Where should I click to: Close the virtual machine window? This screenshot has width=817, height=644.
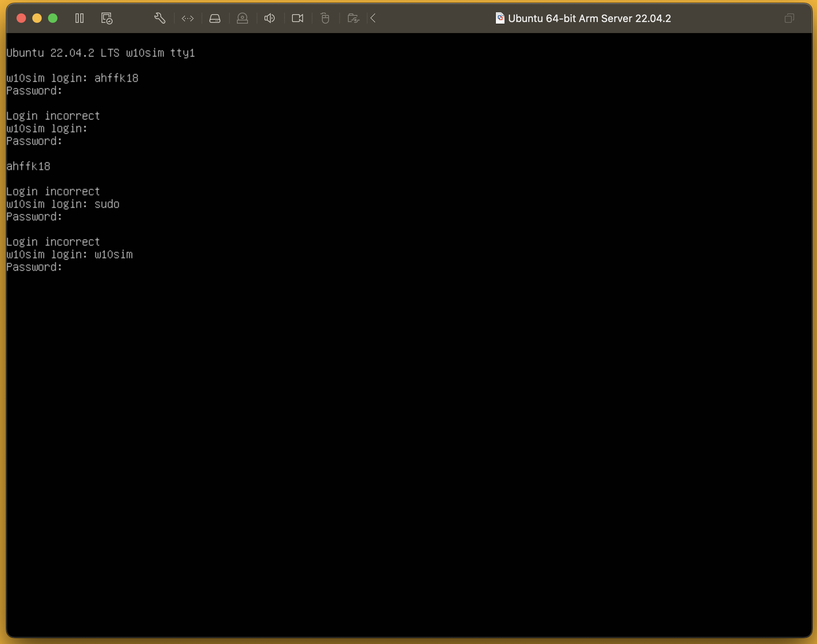[21, 18]
